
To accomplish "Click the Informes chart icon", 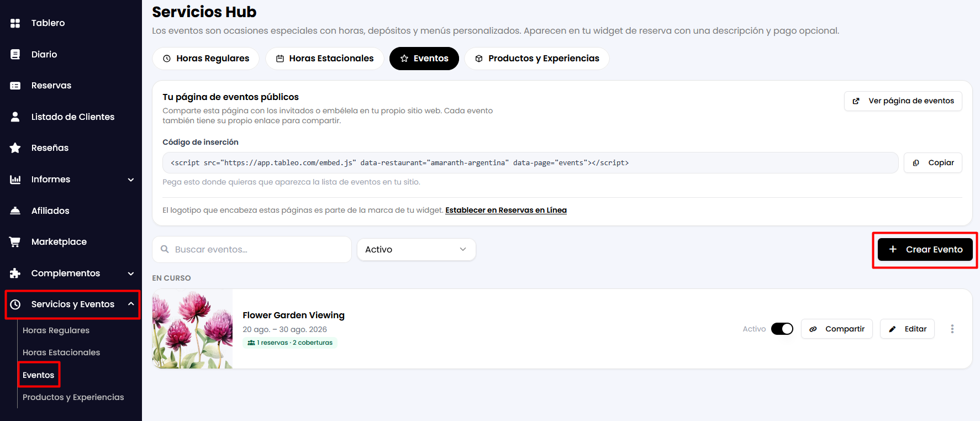I will (15, 180).
